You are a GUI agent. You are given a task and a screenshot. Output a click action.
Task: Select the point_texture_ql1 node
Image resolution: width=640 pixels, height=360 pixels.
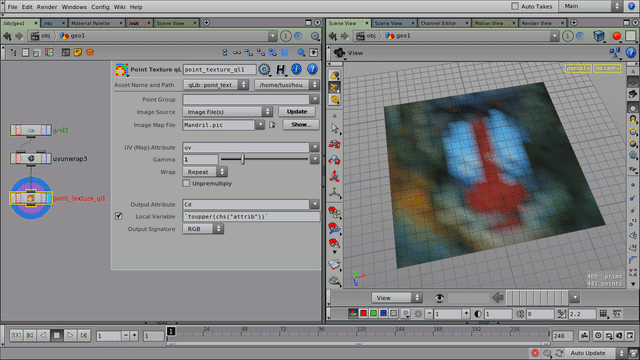click(31, 198)
